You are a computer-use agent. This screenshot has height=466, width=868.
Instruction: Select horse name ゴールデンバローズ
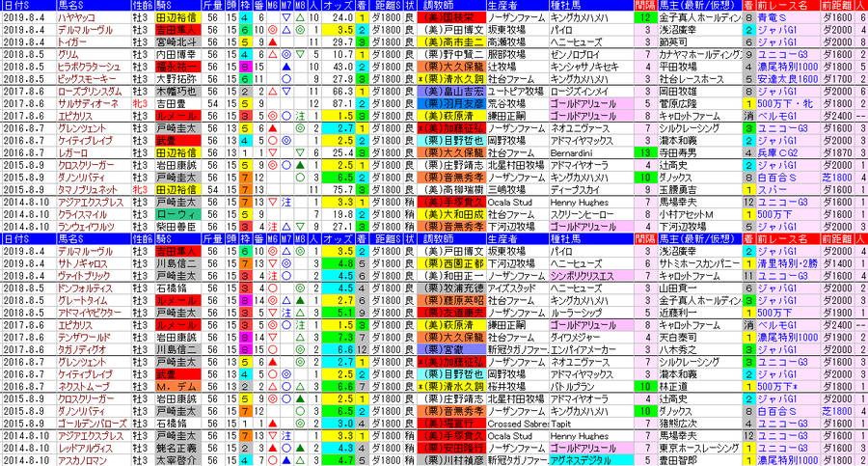pyautogui.click(x=91, y=424)
